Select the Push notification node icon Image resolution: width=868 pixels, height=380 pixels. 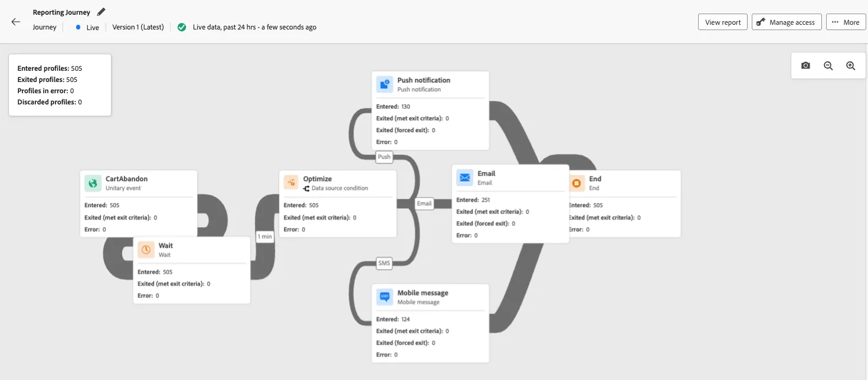click(x=385, y=84)
